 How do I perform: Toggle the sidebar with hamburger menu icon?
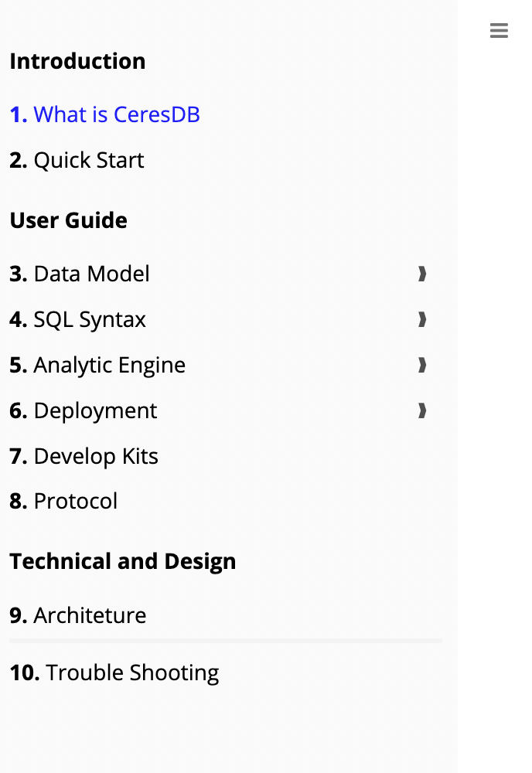point(499,31)
